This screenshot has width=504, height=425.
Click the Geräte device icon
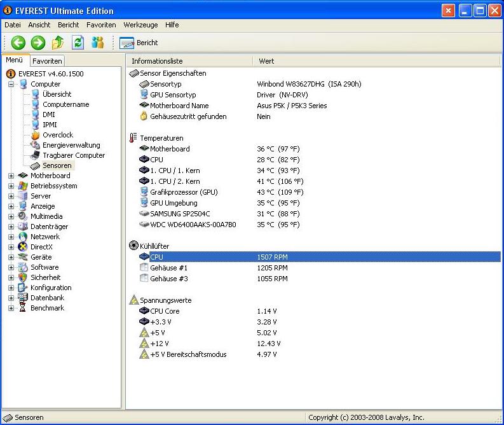23,257
